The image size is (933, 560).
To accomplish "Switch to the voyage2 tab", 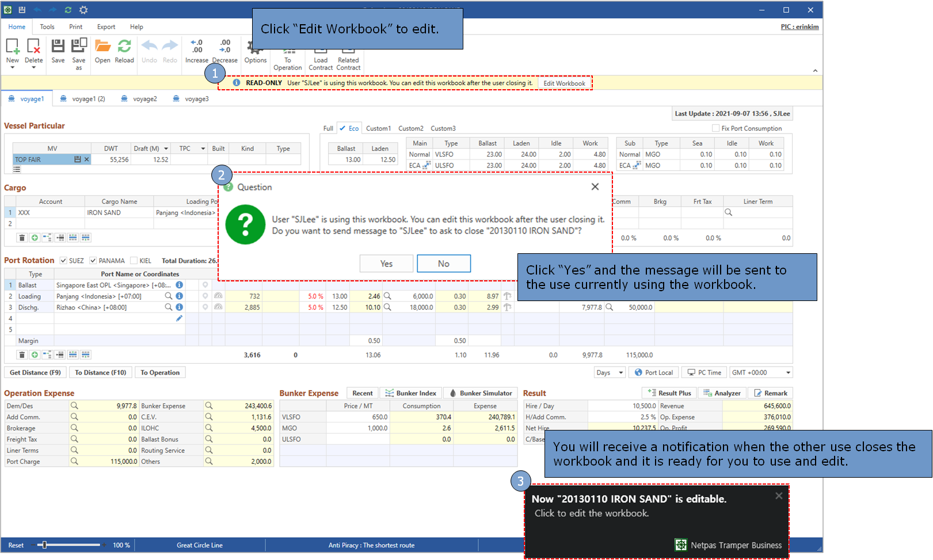I will pos(144,99).
